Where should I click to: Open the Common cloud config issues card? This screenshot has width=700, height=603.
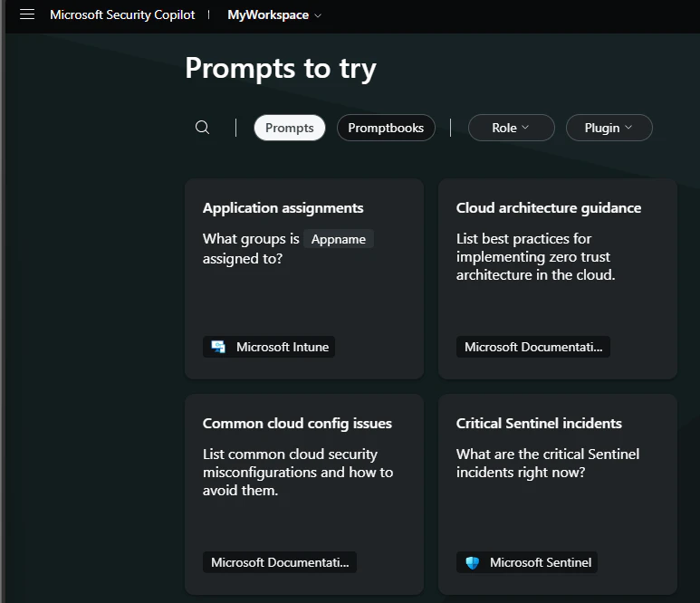pos(304,494)
